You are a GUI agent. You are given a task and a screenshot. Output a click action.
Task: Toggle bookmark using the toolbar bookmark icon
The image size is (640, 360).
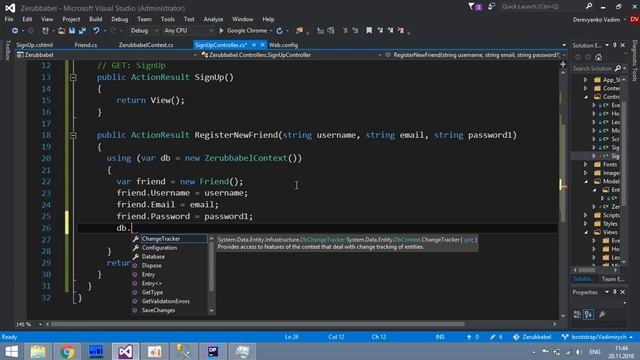click(369, 31)
